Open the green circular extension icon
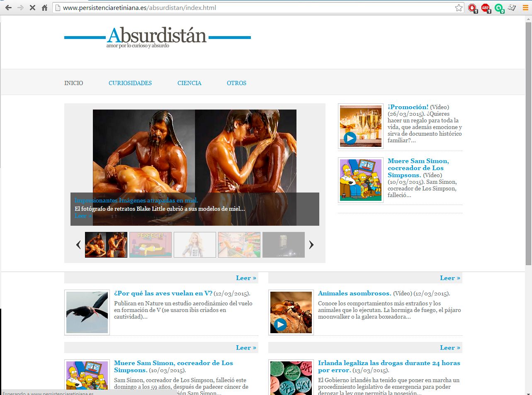The height and width of the screenshot is (395, 532). click(499, 7)
